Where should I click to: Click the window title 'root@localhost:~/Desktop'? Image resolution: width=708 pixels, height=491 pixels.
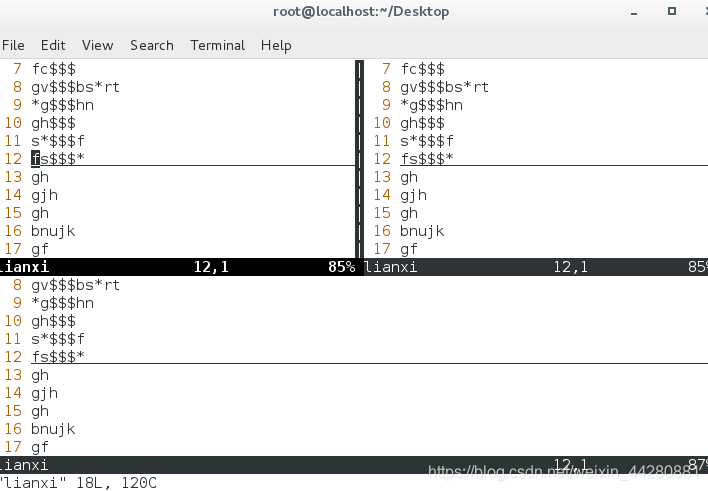pos(361,11)
